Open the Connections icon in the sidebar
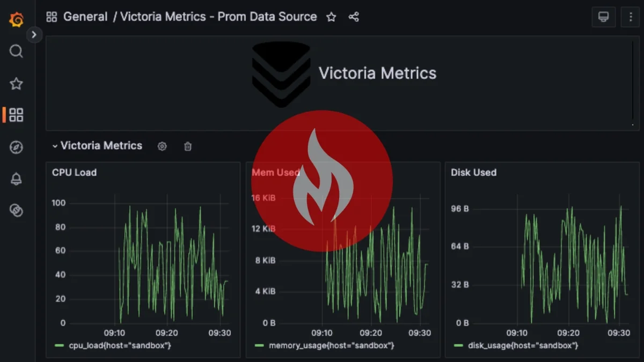Screen dimensions: 644x362 [x=16, y=210]
